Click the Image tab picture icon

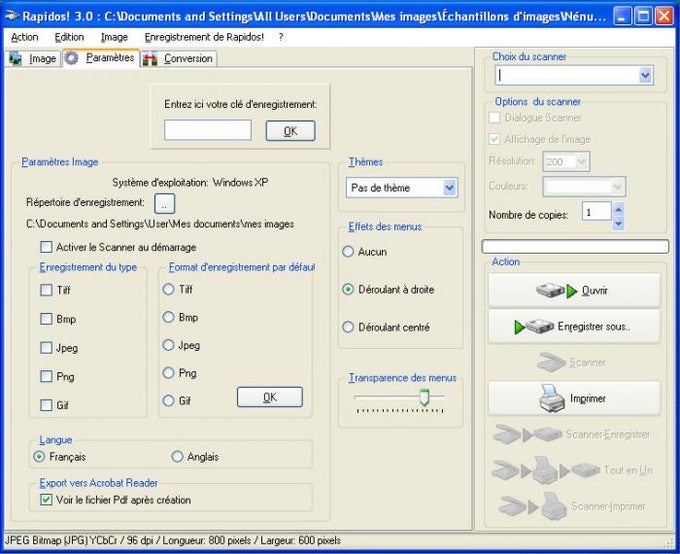coord(16,58)
